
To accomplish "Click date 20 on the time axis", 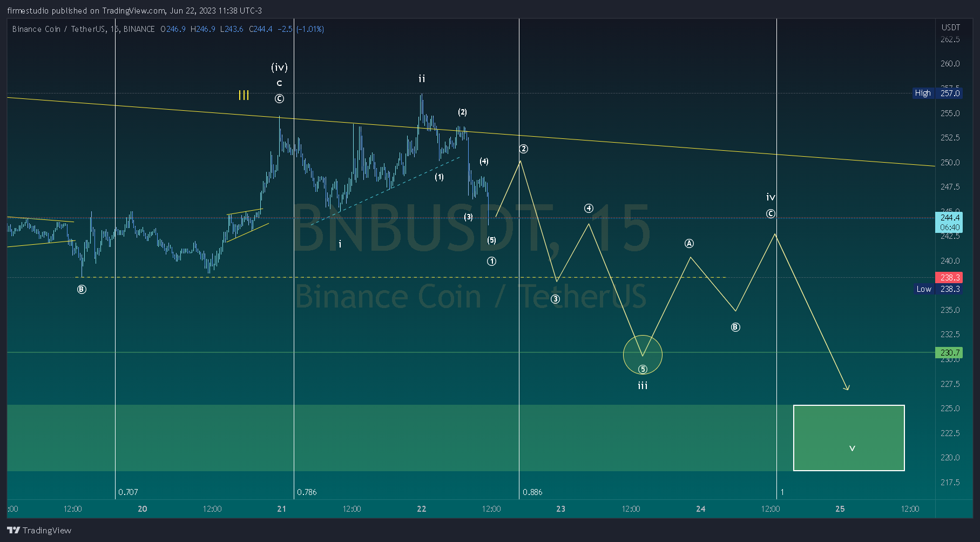I will 143,509.
